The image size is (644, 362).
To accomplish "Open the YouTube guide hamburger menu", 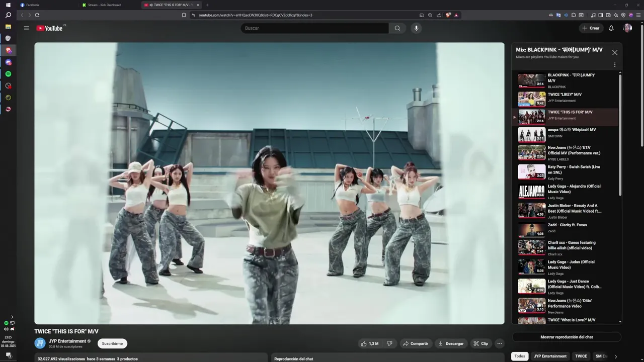I will pyautogui.click(x=26, y=28).
